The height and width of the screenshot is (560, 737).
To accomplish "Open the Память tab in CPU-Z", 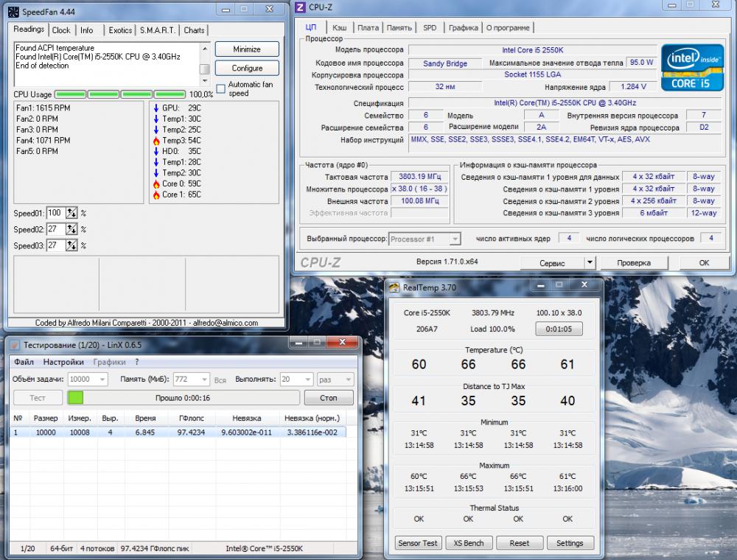I will 399,28.
